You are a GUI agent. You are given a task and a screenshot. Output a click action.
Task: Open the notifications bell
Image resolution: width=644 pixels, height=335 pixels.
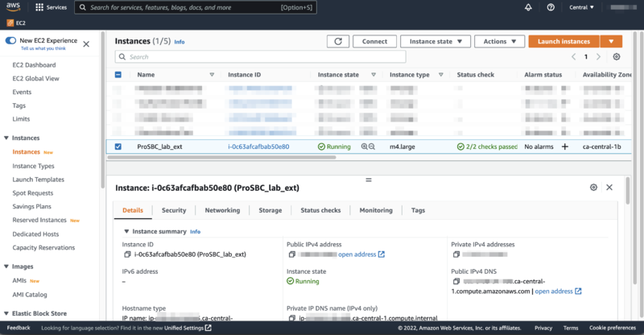point(528,7)
